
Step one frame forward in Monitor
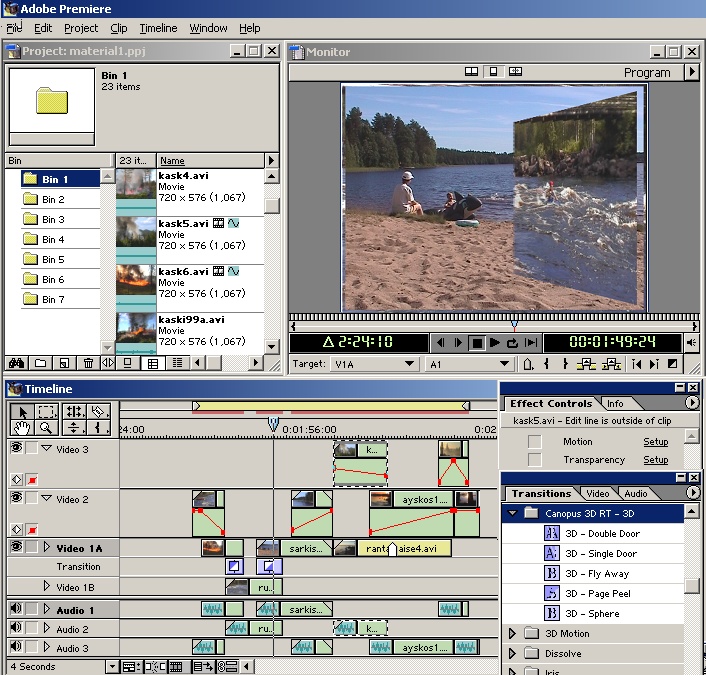coord(458,343)
